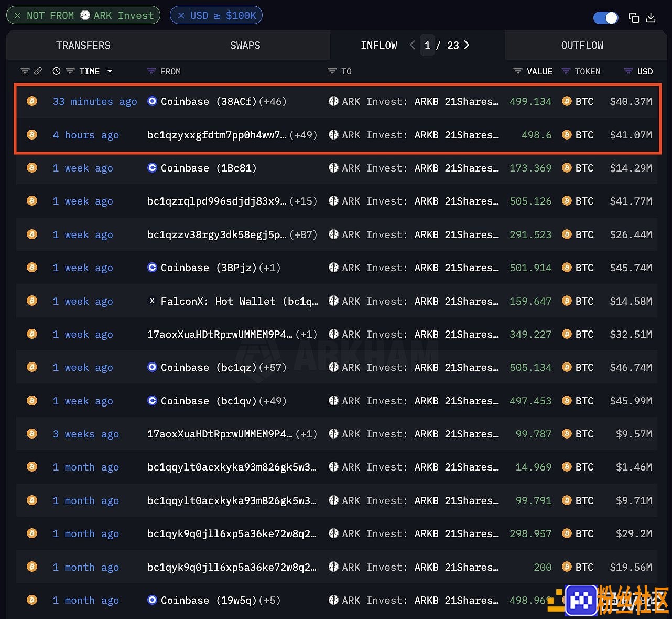
Task: Open the TIME column filter icon
Action: (70, 71)
